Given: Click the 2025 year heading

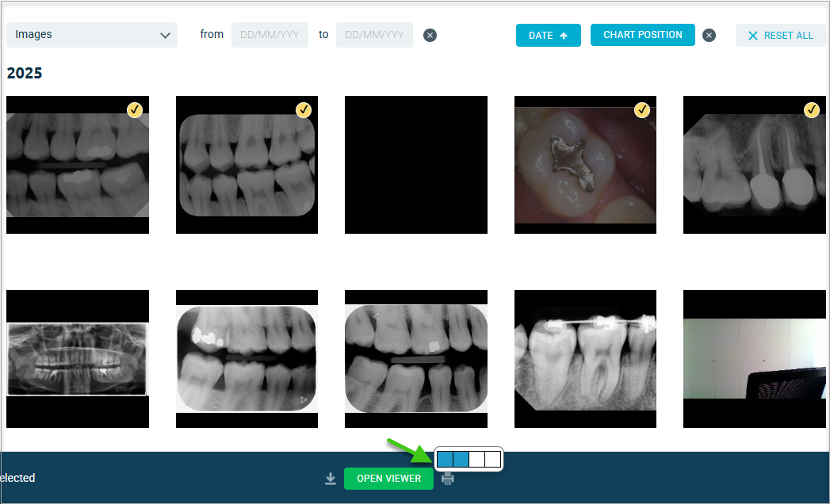Looking at the screenshot, I should coord(25,73).
